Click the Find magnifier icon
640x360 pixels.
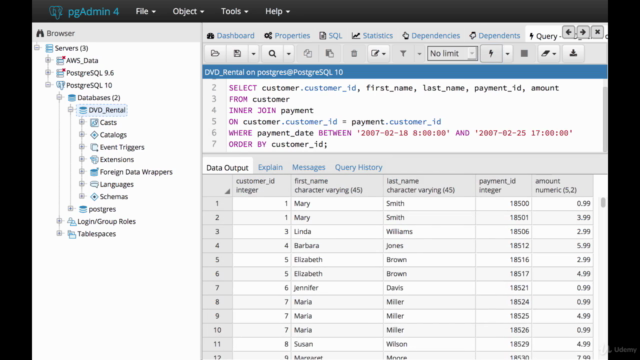[x=272, y=53]
